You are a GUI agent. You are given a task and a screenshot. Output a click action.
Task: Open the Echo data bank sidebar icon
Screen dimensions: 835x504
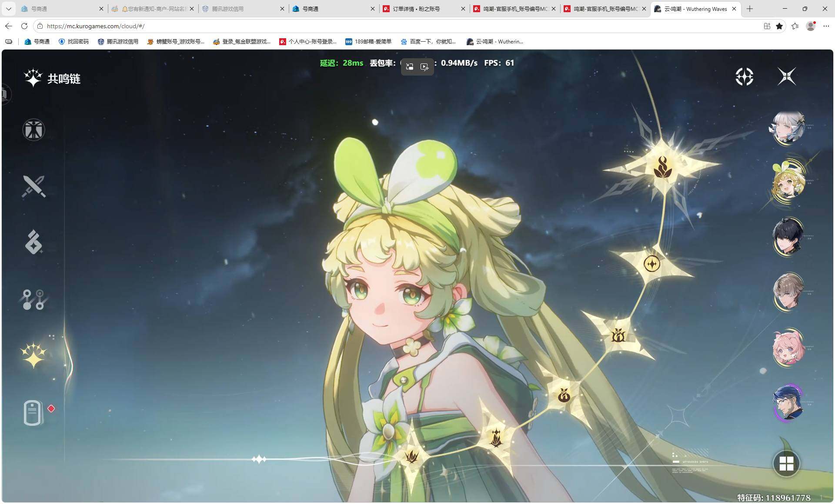tap(33, 242)
